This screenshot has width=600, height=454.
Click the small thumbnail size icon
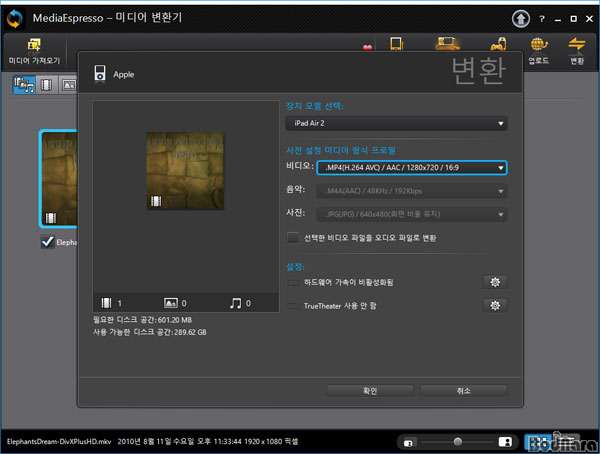pos(408,443)
